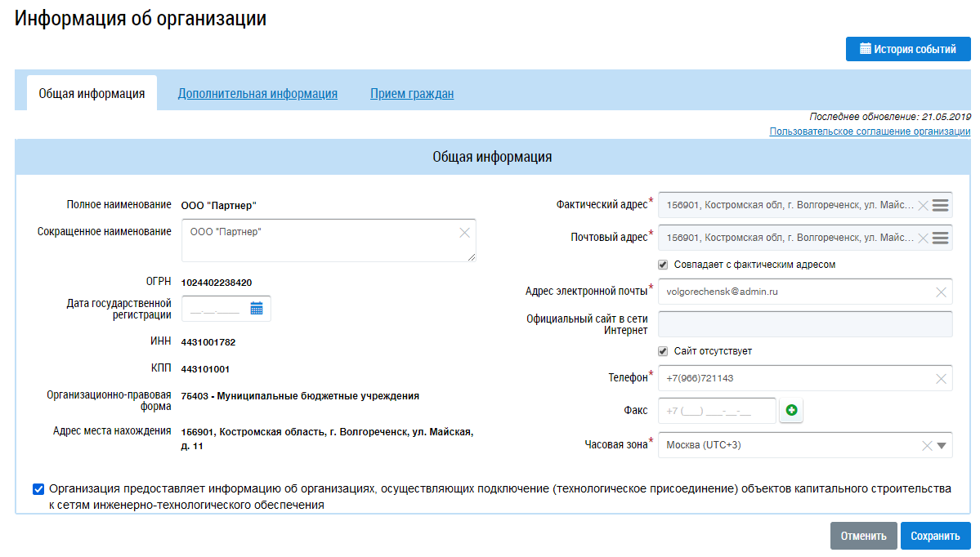The image size is (980, 557).
Task: Click into the Факс input field
Action: pyautogui.click(x=716, y=412)
